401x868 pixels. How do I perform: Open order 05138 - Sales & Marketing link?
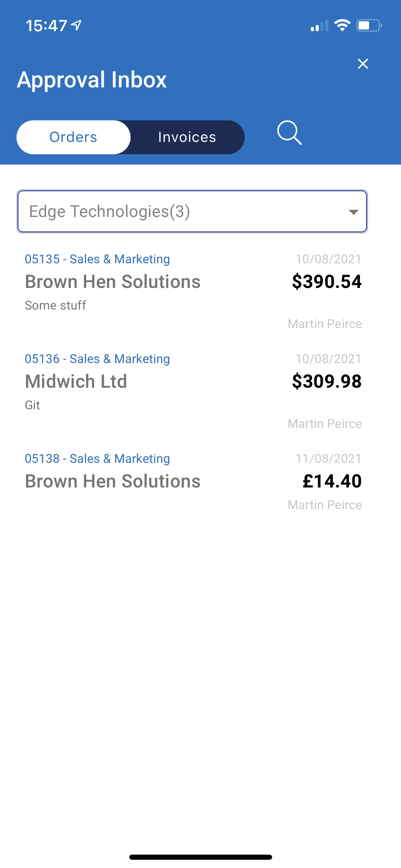point(97,459)
